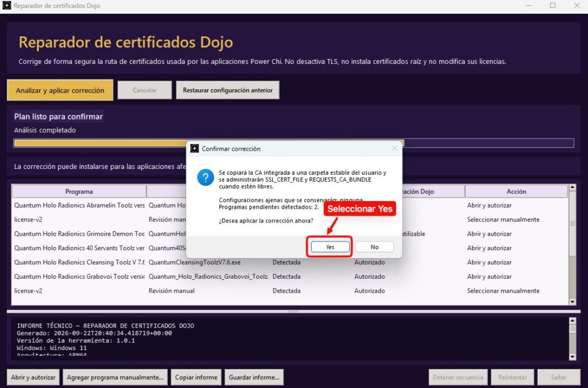Click the Cancelar button
The height and width of the screenshot is (388, 588).
click(145, 90)
